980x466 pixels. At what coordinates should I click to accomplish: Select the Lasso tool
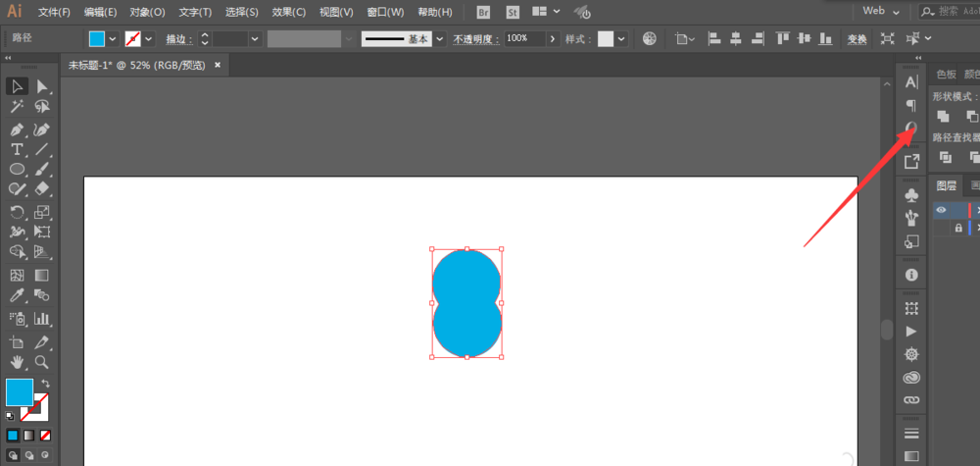[x=42, y=106]
